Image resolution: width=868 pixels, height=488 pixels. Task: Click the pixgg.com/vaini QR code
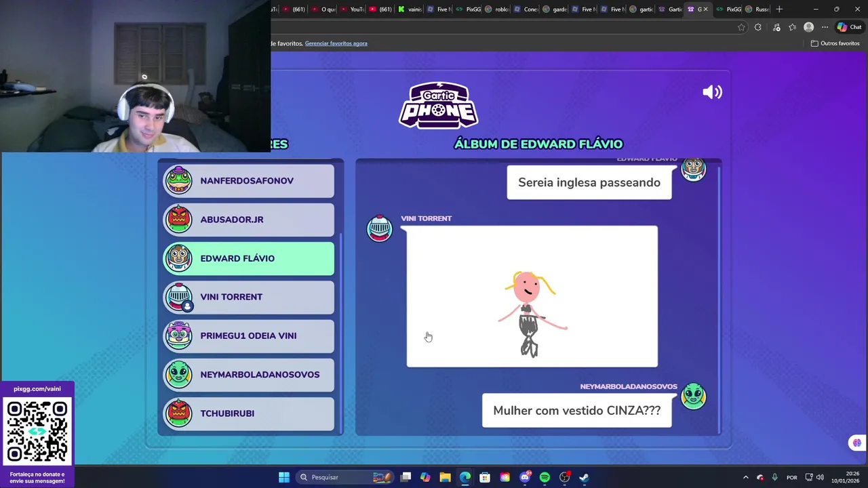tap(37, 432)
